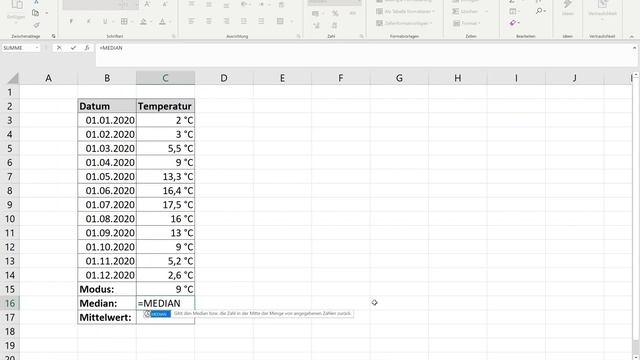Confirm formula entry with checkmark icon
The width and height of the screenshot is (640, 360).
pos(73,48)
